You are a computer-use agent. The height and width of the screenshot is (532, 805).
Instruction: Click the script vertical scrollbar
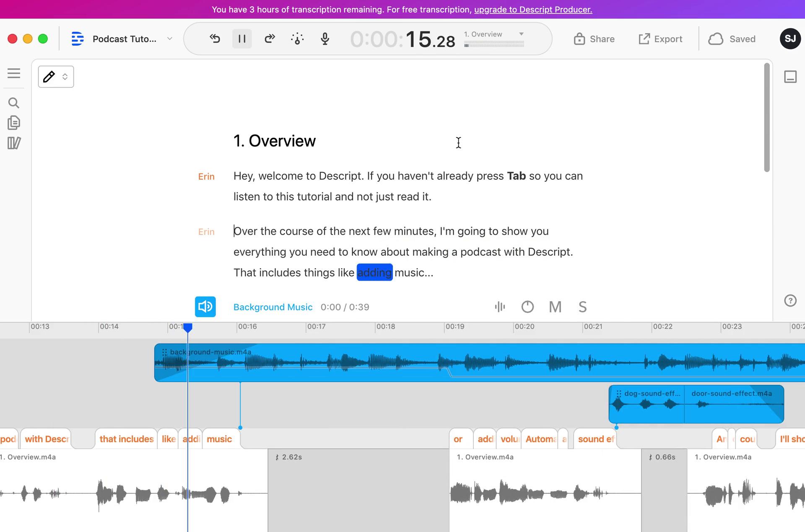[x=767, y=117]
